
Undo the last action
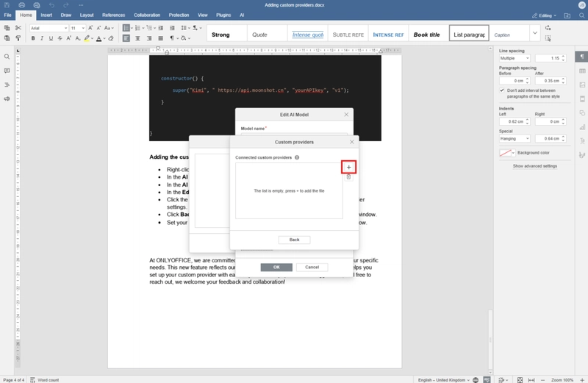click(x=51, y=5)
